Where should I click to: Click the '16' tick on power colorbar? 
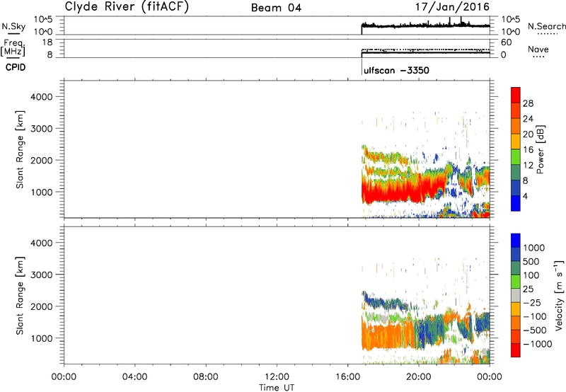pyautogui.click(x=528, y=150)
